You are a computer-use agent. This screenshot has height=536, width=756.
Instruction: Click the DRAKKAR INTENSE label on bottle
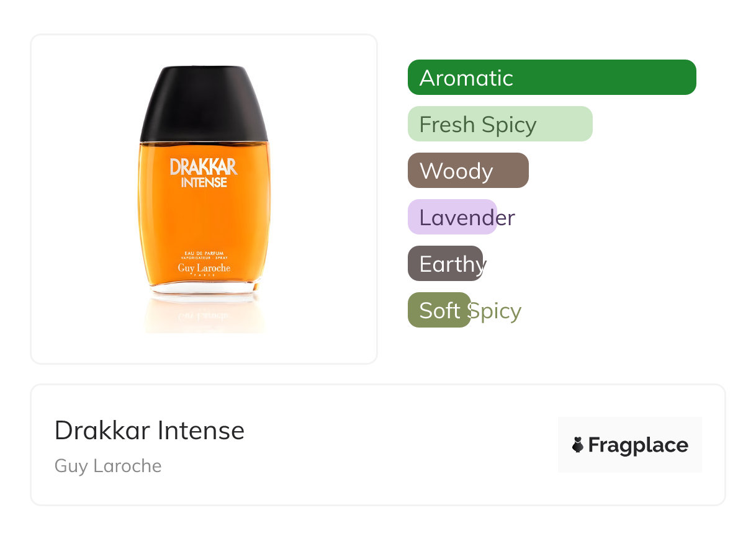204,173
